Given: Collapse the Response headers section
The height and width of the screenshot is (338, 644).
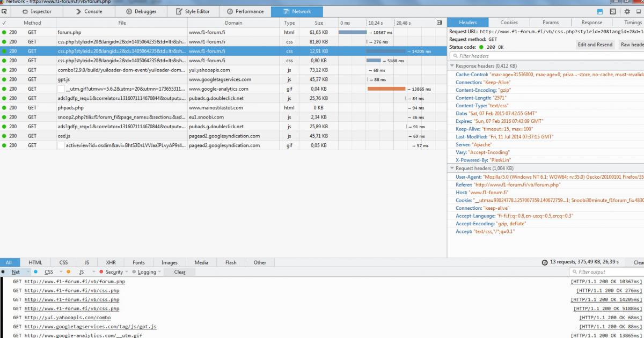Looking at the screenshot, I should click(452, 66).
